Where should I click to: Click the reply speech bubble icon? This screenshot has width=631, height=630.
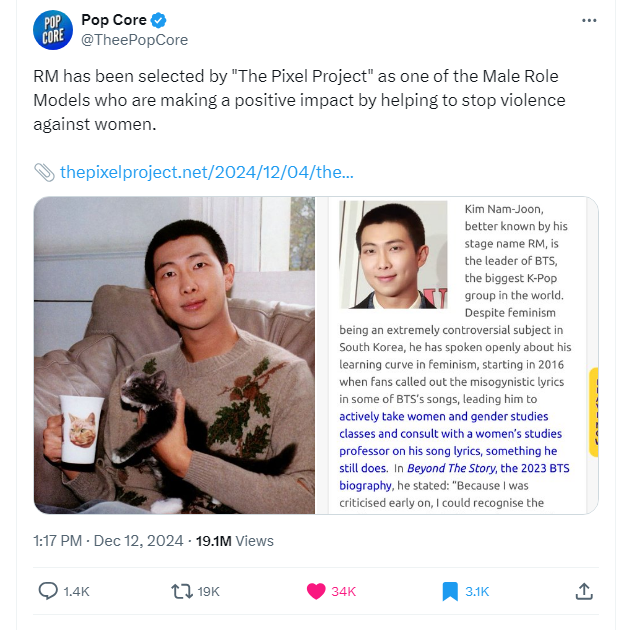[x=48, y=591]
